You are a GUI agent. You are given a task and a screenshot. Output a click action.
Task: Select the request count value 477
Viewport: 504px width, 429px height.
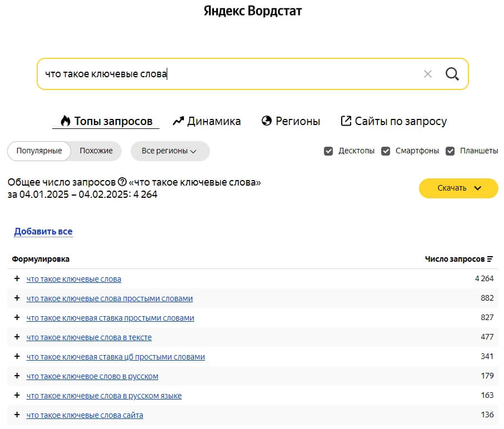click(x=487, y=337)
